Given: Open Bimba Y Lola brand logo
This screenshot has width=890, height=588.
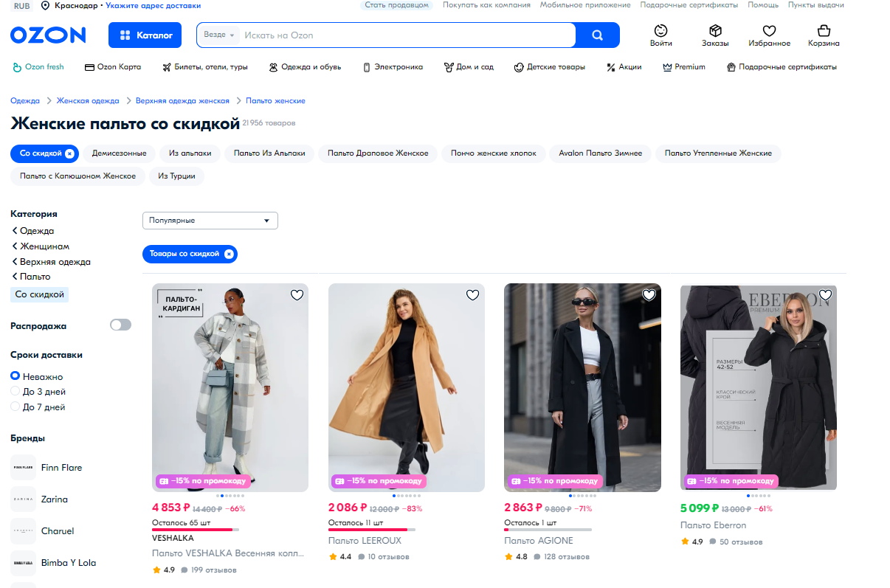Looking at the screenshot, I should tap(23, 563).
